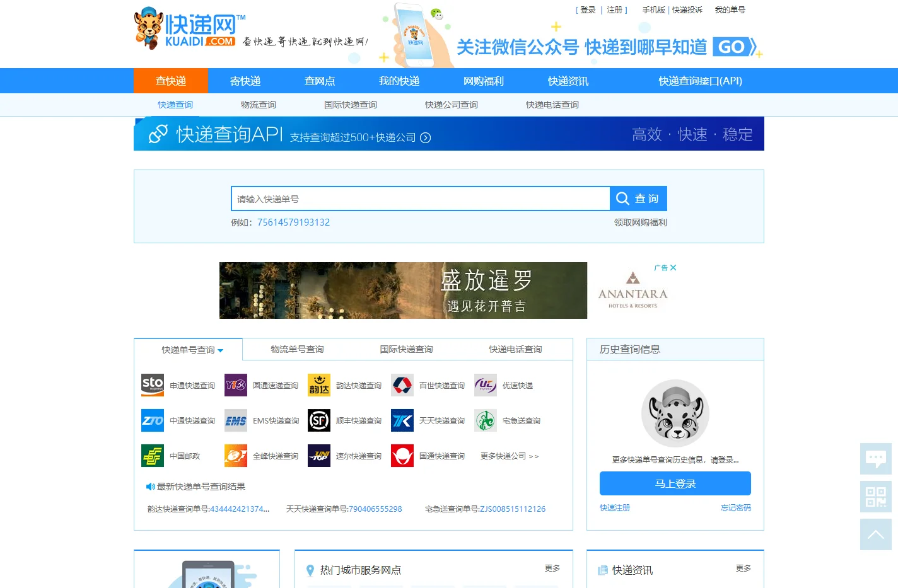Focus the 请输入快递单号 input field

coord(421,199)
